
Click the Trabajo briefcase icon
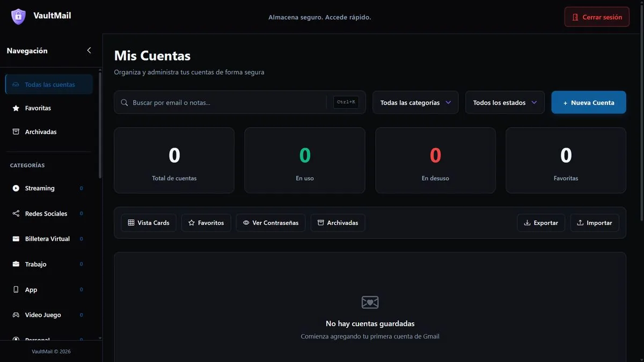pos(16,264)
